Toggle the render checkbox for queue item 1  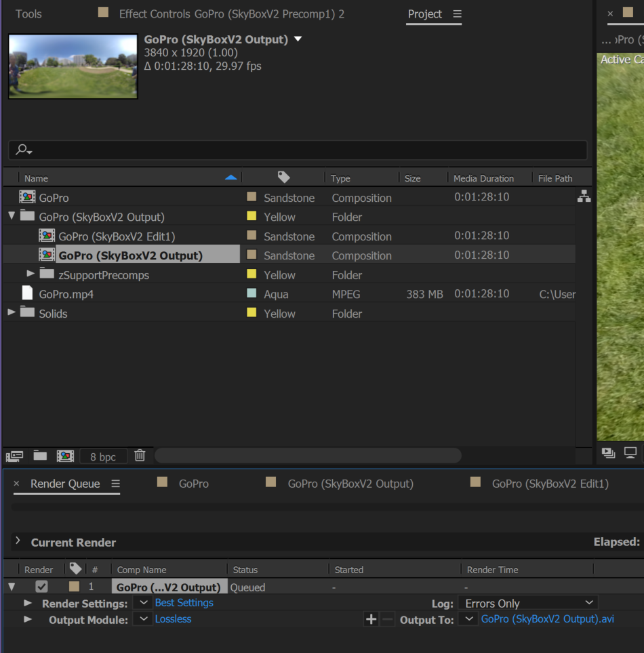41,587
